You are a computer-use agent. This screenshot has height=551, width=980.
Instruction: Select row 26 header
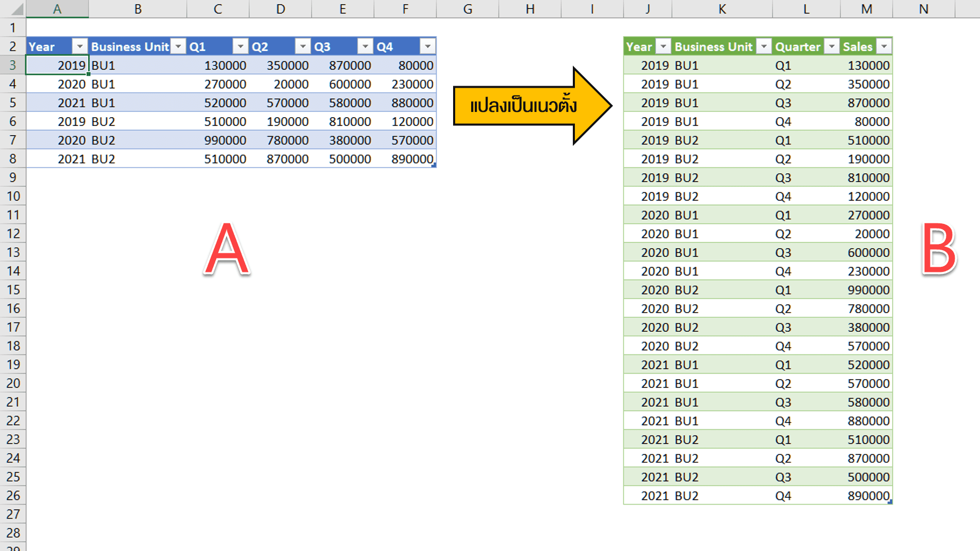12,495
